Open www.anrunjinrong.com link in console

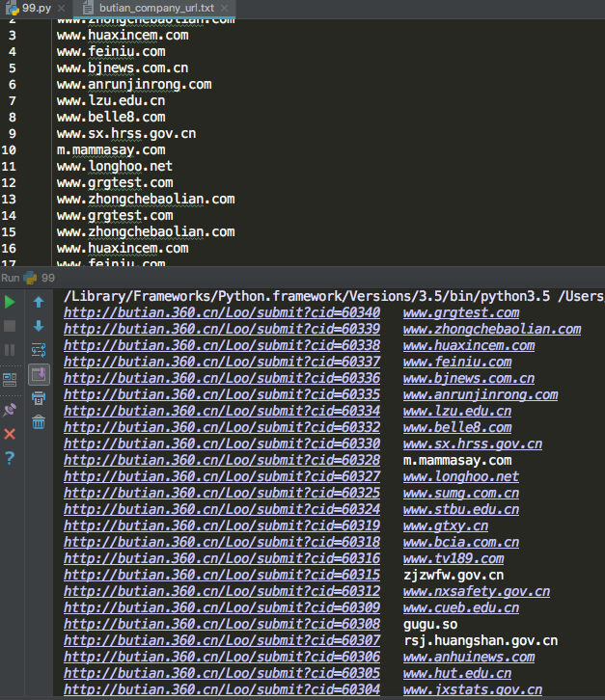pyautogui.click(x=481, y=394)
